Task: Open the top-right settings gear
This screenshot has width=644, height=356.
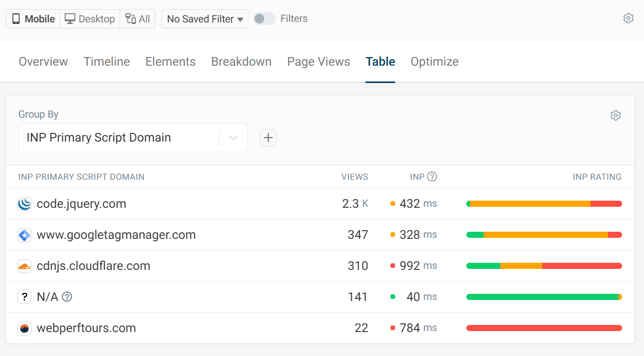Action: point(628,18)
